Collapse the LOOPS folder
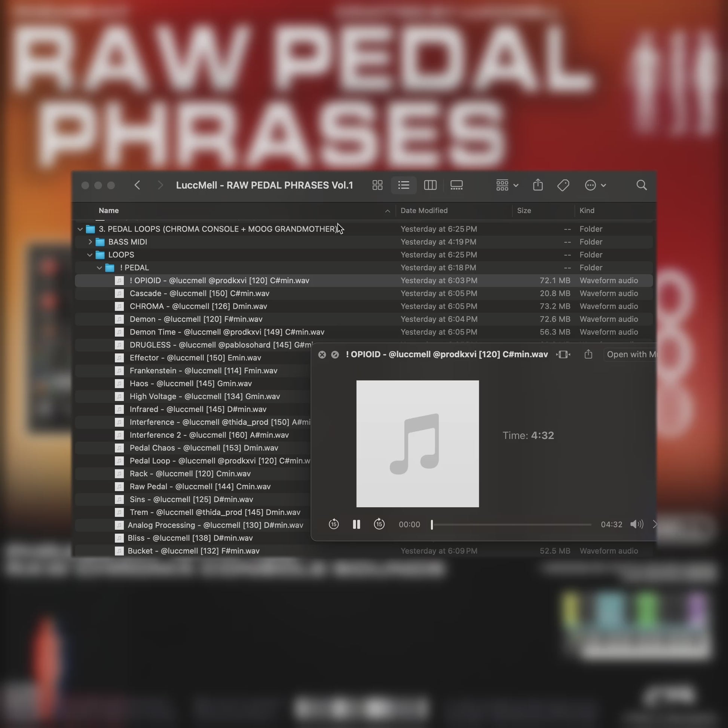 [x=90, y=255]
